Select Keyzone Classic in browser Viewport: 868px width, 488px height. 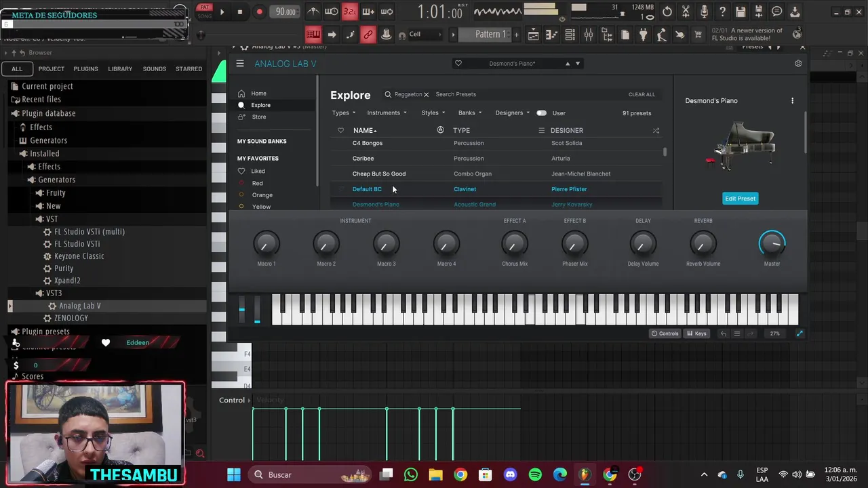tap(79, 256)
